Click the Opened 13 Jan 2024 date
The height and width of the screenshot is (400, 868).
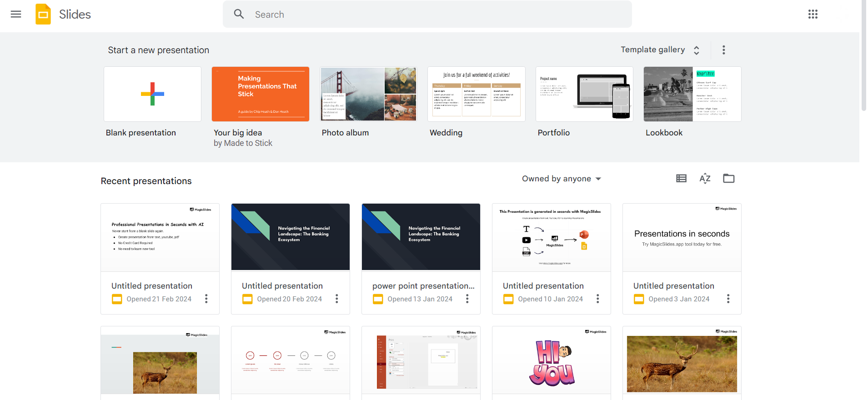coord(420,299)
